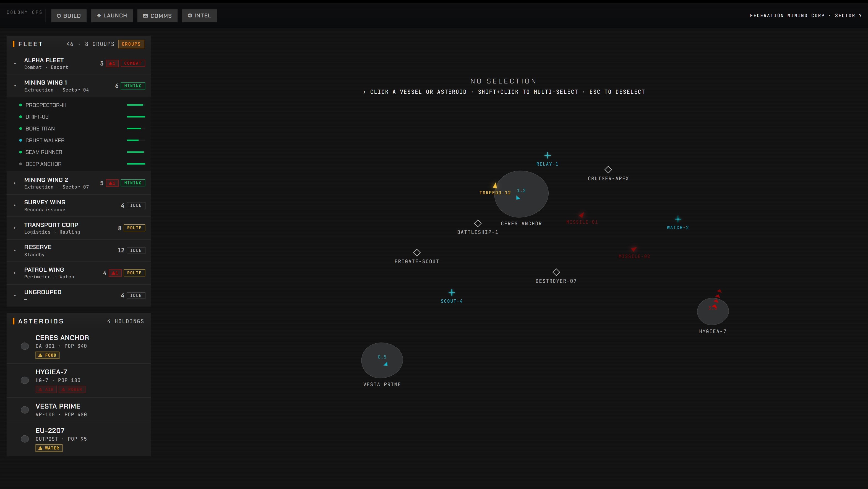Image resolution: width=868 pixels, height=489 pixels.
Task: Click the blue ship inside CERES ANCHOR
Action: (x=518, y=198)
